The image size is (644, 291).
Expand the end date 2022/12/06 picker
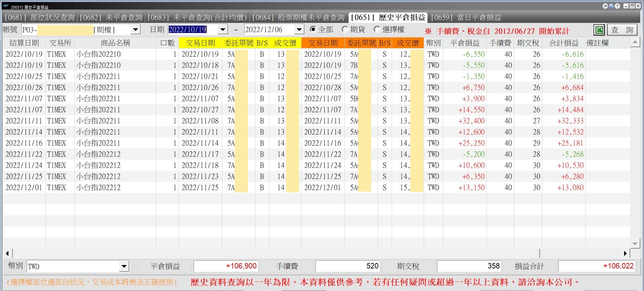point(299,30)
